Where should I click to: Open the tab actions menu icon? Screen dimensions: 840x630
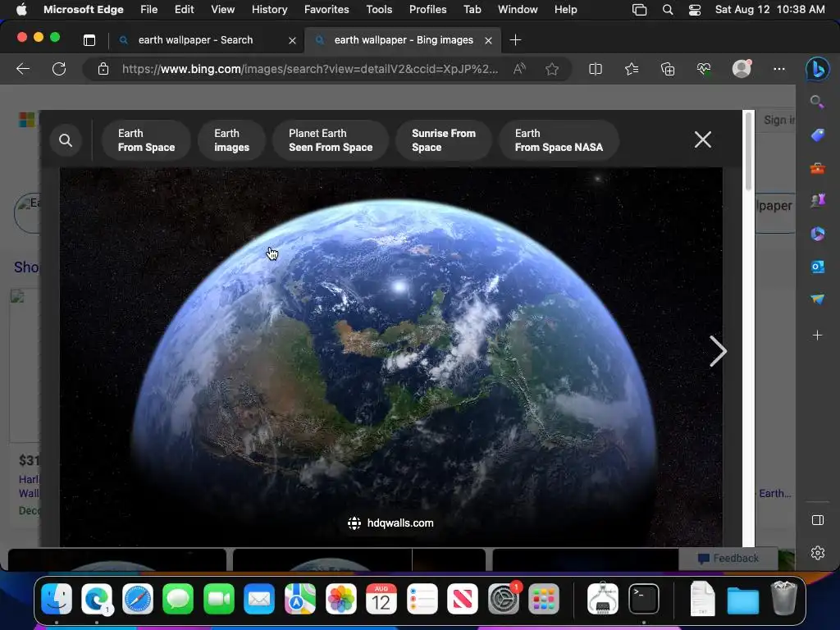pyautogui.click(x=89, y=40)
